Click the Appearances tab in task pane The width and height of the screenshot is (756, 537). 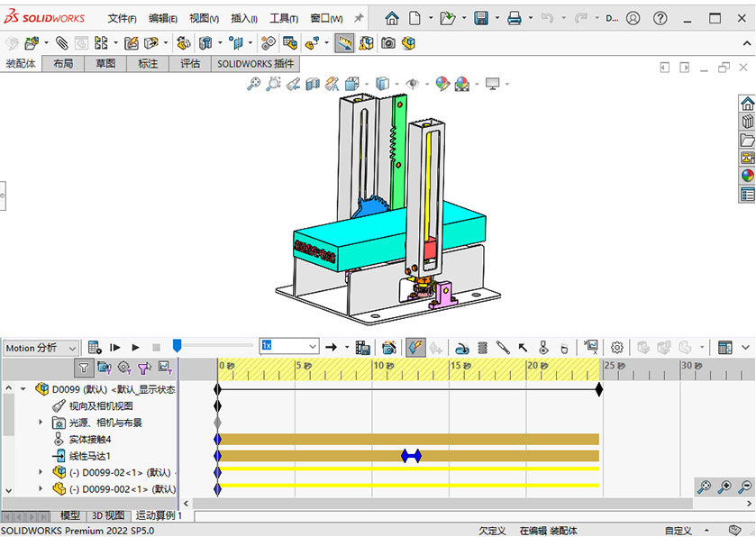point(747,176)
